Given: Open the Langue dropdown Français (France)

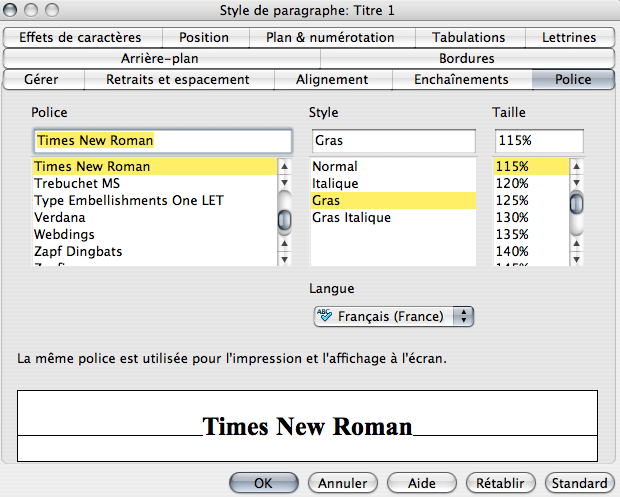Looking at the screenshot, I should pyautogui.click(x=393, y=316).
